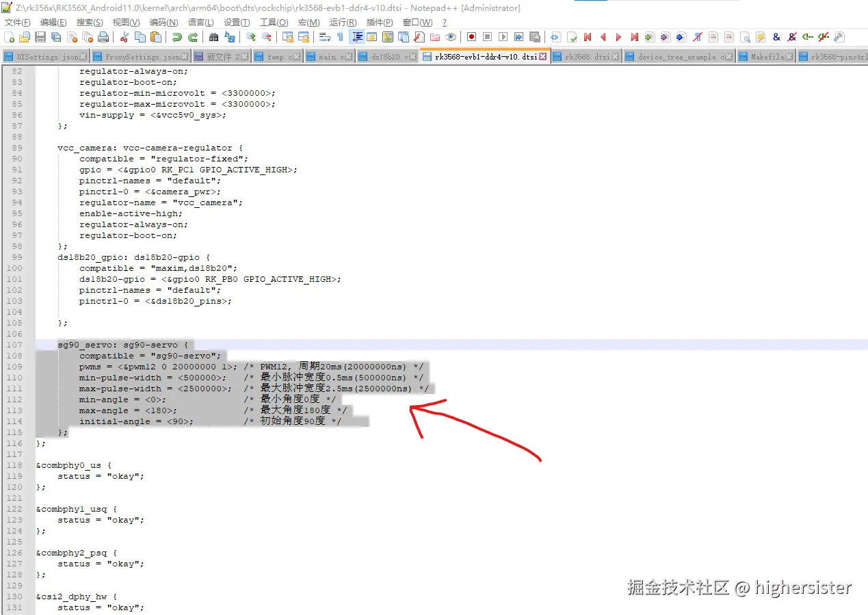Click line number 107 in the margin
The width and height of the screenshot is (868, 615).
[14, 345]
